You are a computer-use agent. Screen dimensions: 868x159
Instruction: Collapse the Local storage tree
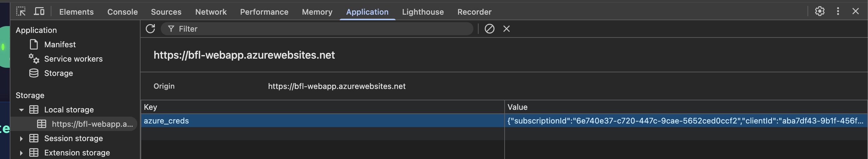[x=21, y=110]
